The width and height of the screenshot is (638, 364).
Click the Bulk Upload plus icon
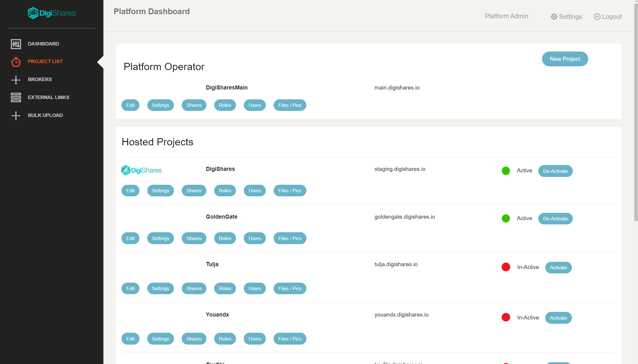tap(16, 116)
